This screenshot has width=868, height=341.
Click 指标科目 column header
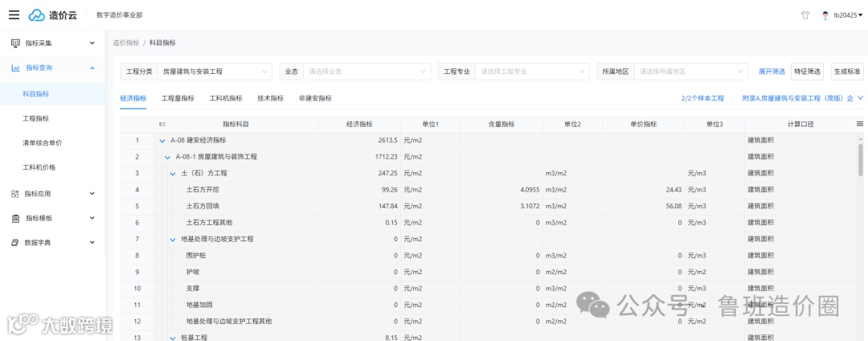[235, 125]
